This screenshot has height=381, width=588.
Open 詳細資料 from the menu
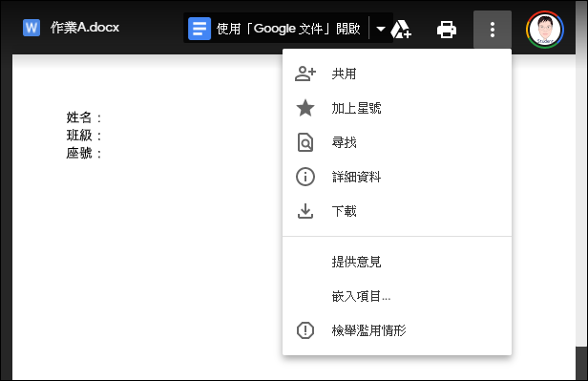coord(397,177)
